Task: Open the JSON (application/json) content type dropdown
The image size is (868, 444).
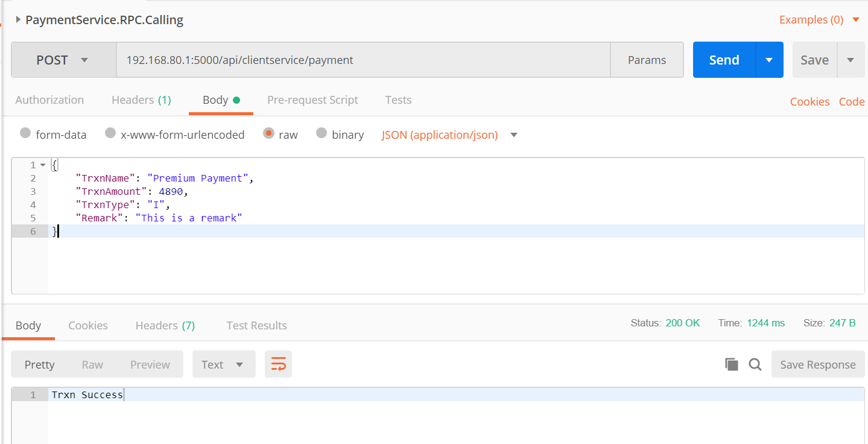Action: 514,135
